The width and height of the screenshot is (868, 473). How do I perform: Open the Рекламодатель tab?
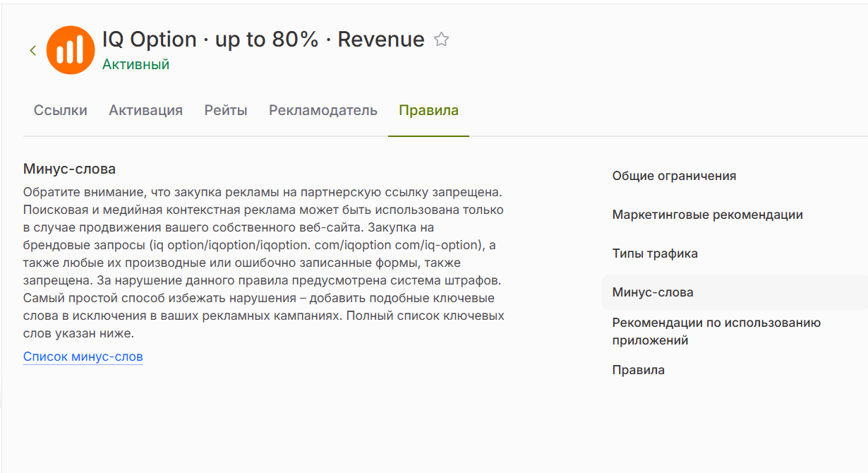coord(323,110)
